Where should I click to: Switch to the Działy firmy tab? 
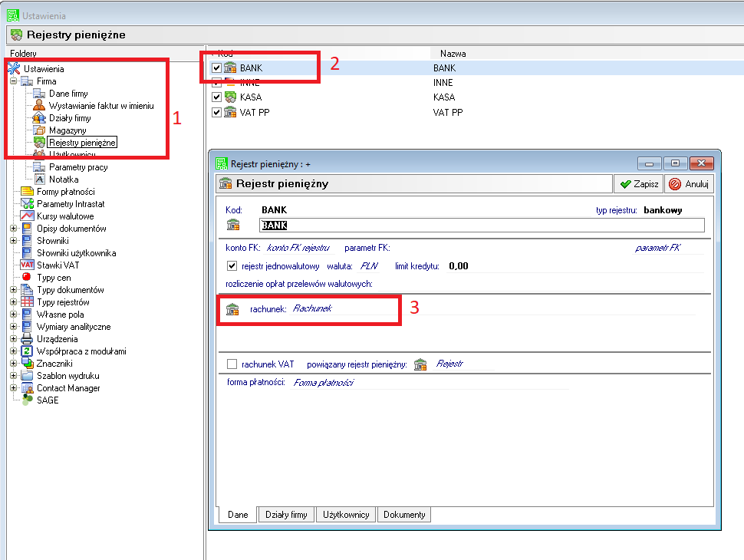click(x=285, y=515)
